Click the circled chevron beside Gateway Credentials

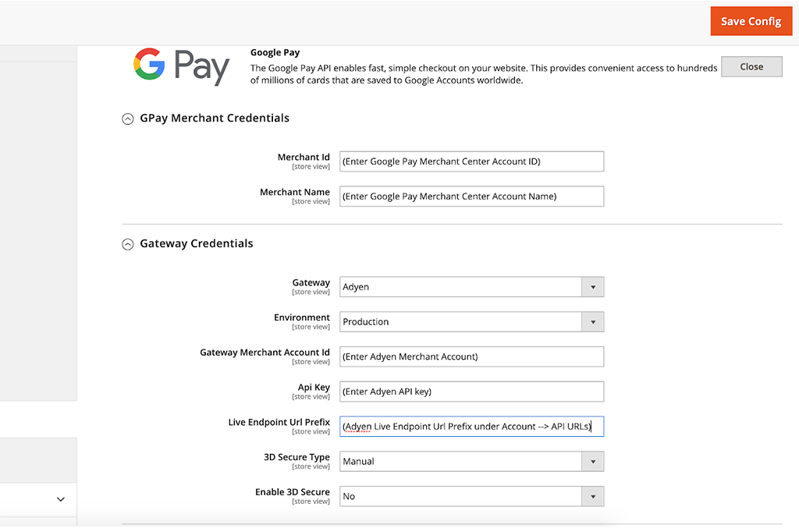[127, 243]
